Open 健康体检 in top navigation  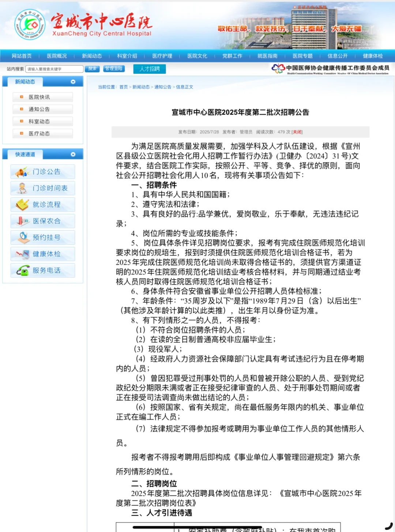373,56
